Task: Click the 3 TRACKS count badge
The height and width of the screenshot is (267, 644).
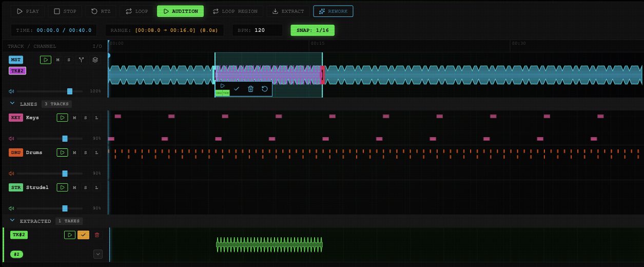Action: [56, 104]
